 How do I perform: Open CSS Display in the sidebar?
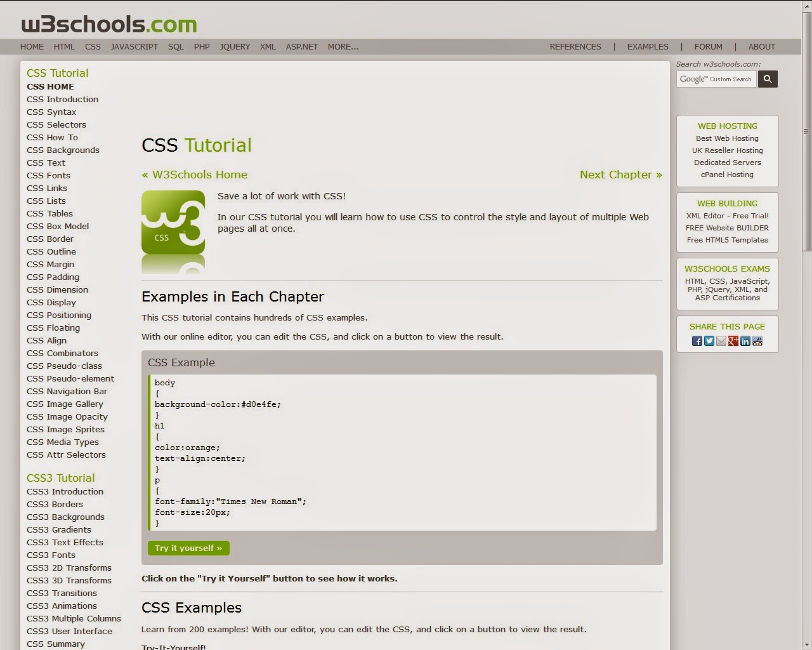[51, 302]
